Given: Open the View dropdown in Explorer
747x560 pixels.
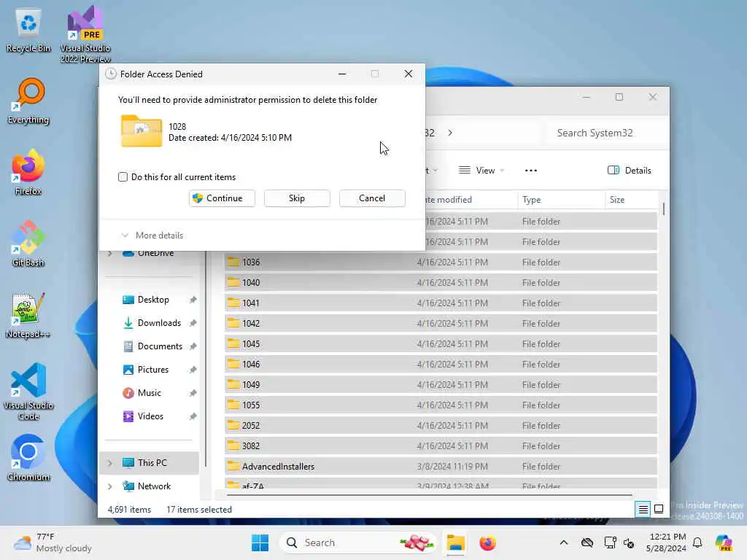Looking at the screenshot, I should tap(481, 171).
